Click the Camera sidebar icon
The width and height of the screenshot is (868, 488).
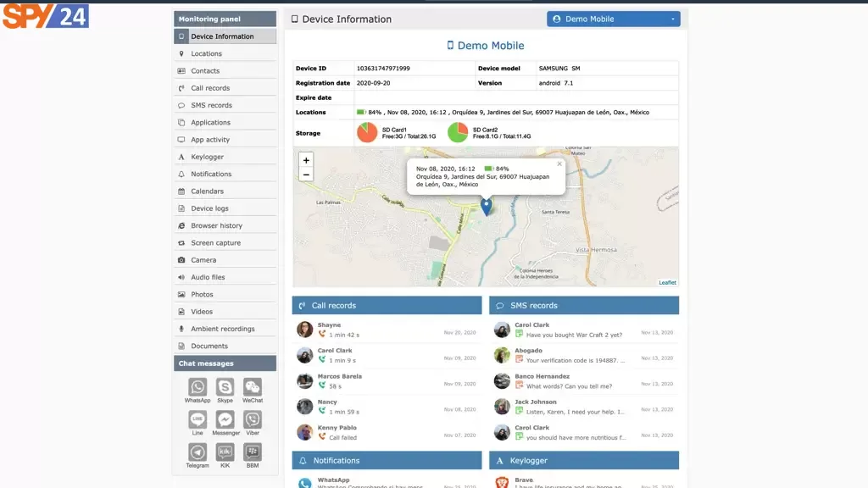[x=181, y=260]
